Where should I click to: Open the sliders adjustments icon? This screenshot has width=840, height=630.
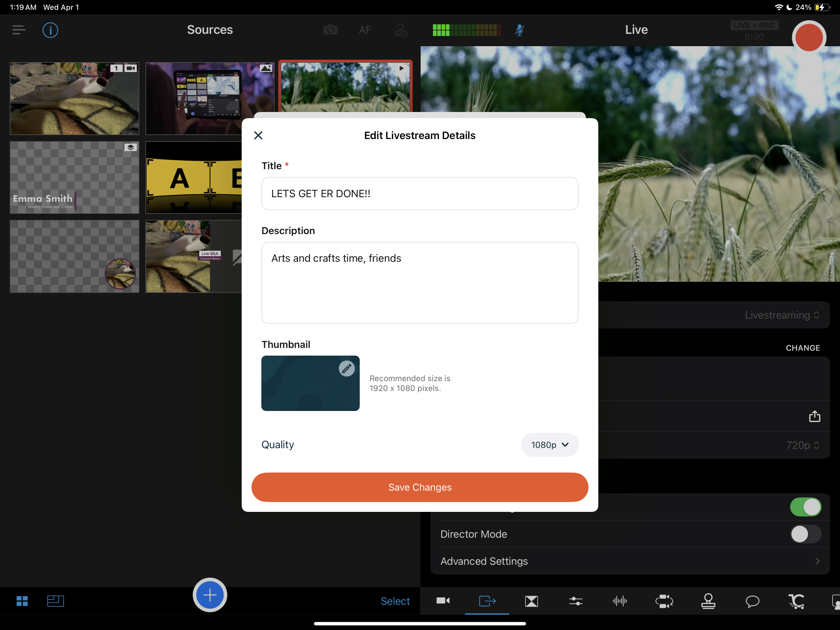pyautogui.click(x=576, y=601)
